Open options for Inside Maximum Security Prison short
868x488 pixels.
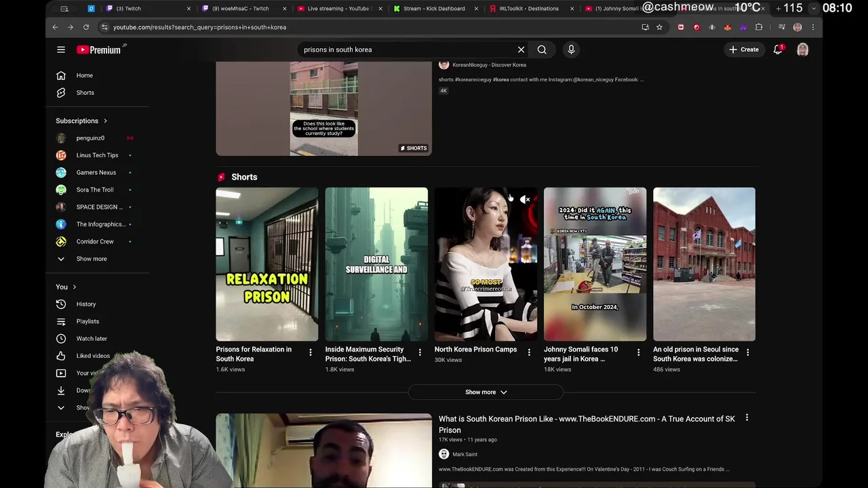420,352
